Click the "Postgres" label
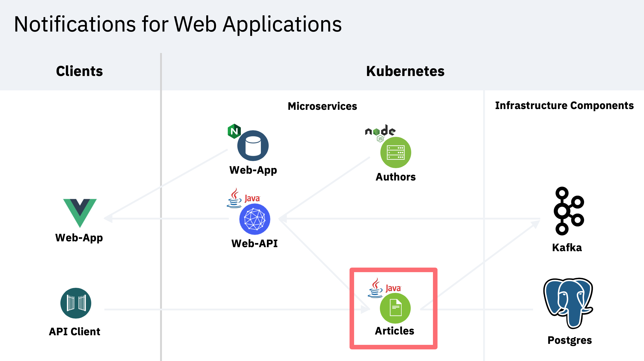644x361 pixels. (x=570, y=341)
